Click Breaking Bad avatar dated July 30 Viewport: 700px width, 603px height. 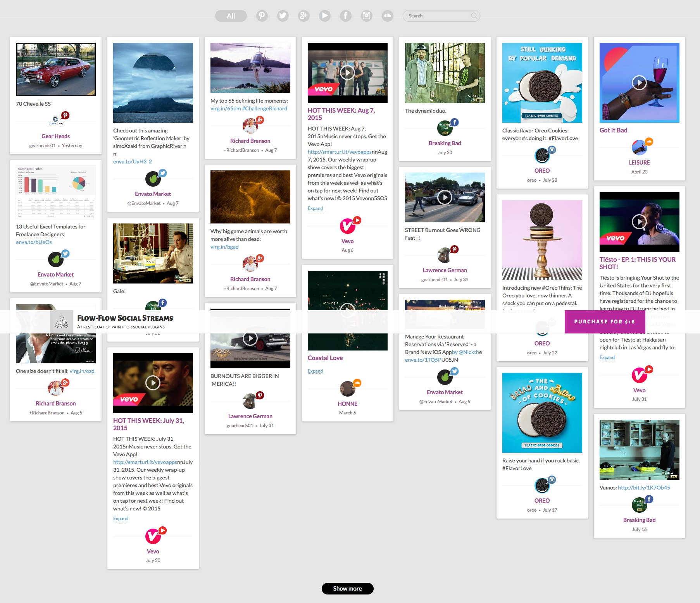(445, 128)
